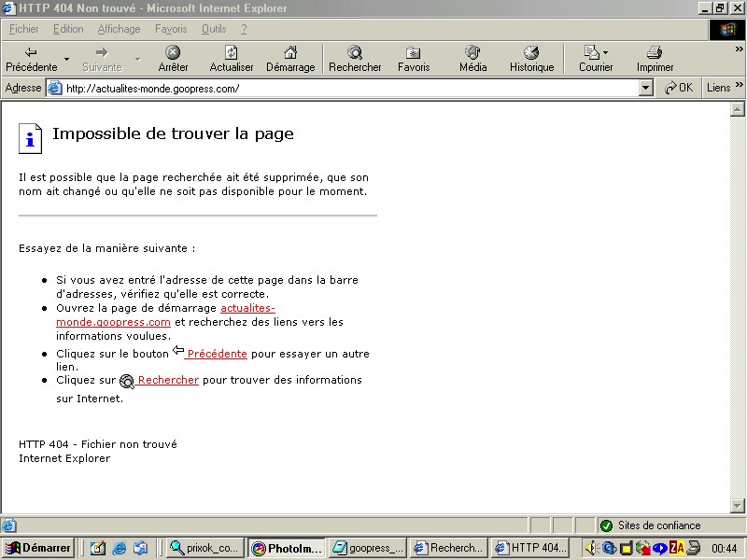
Task: Switch to the PhotoIm... taskbar window
Action: pos(287,548)
